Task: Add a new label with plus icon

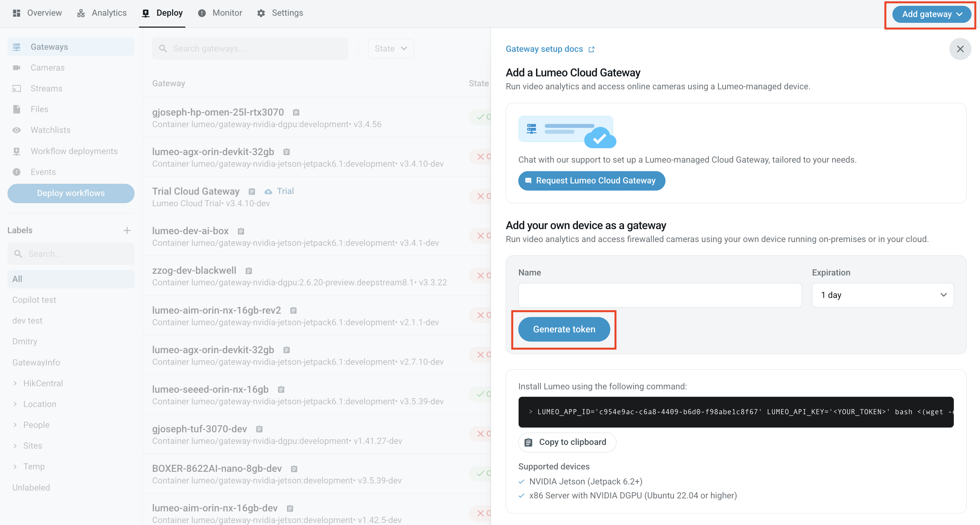Action: [x=127, y=230]
